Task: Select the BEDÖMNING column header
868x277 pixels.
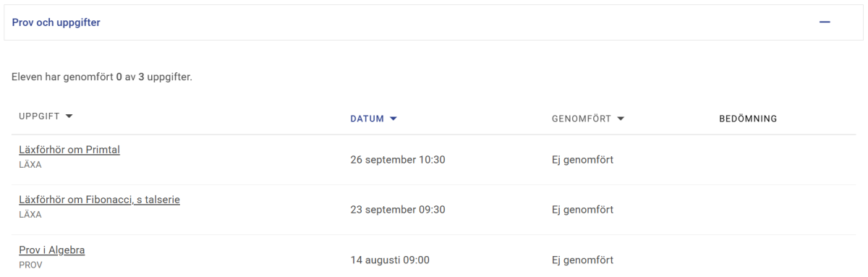Action: [748, 119]
